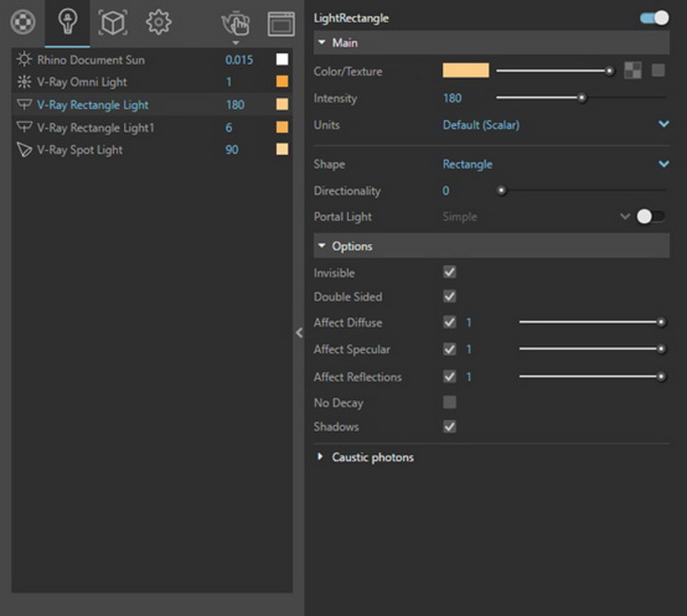Click the Color/Texture orange swatch
Screen dimensions: 687x616
[466, 70]
